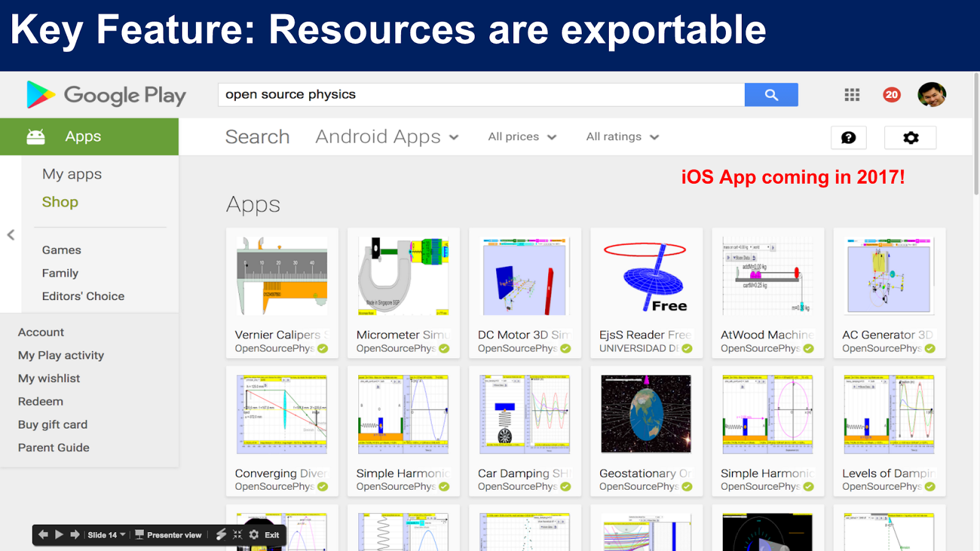The width and height of the screenshot is (980, 551).
Task: Exit the slideshow
Action: pyautogui.click(x=272, y=535)
